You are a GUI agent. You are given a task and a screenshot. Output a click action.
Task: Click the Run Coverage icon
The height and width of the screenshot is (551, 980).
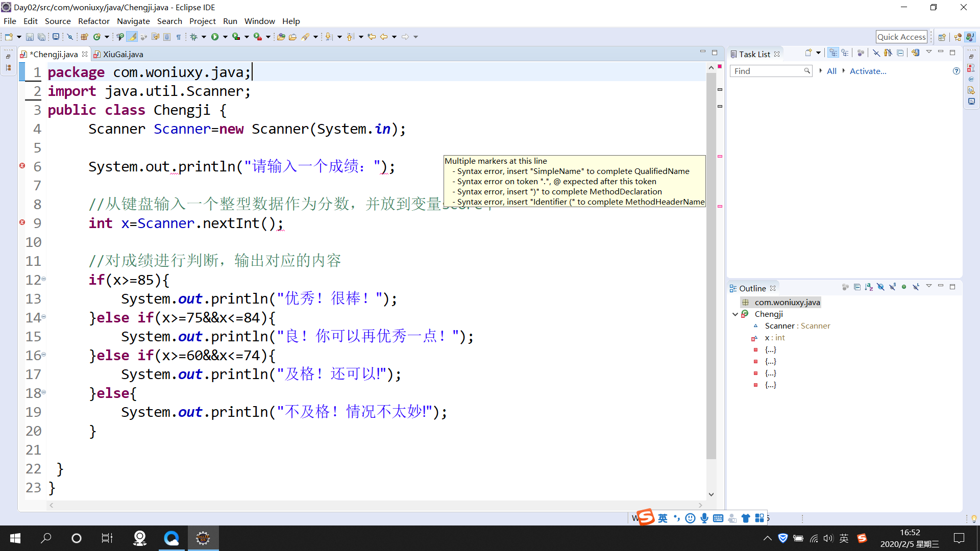click(x=236, y=37)
